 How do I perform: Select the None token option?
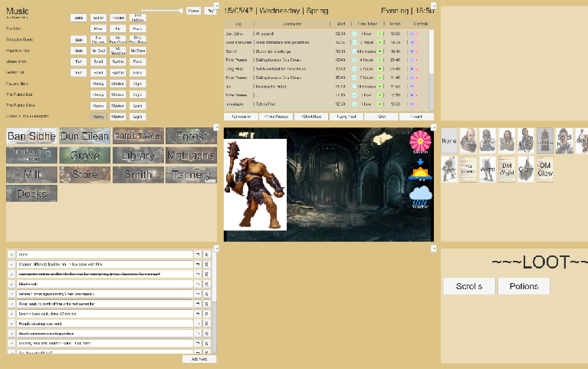(450, 140)
